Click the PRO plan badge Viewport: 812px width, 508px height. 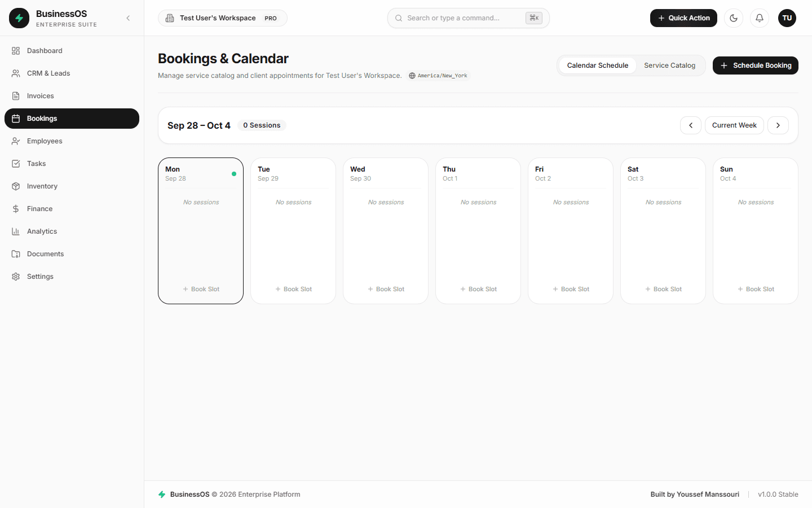(x=271, y=18)
